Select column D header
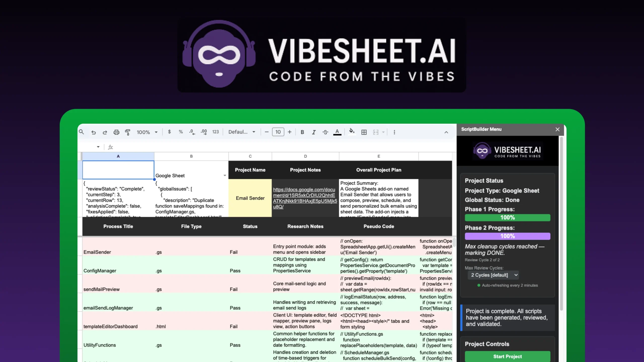Image resolution: width=644 pixels, height=362 pixels. 305,156
